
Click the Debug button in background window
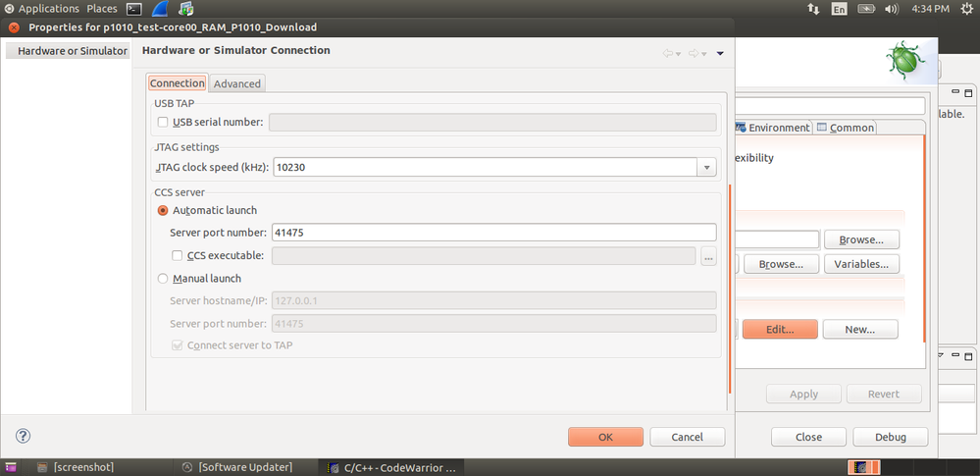891,437
